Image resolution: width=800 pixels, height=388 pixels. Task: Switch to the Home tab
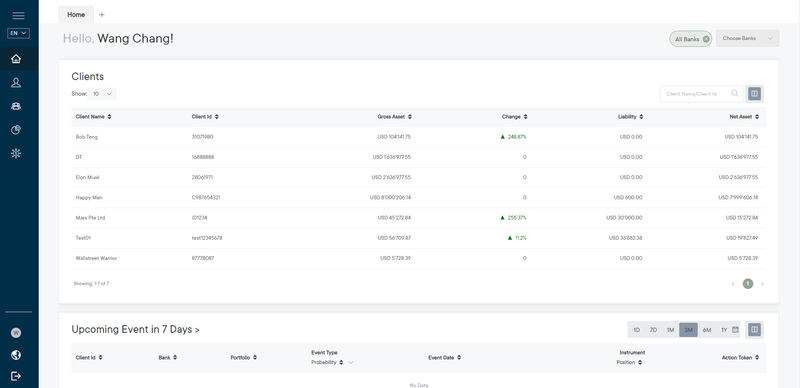tap(76, 15)
